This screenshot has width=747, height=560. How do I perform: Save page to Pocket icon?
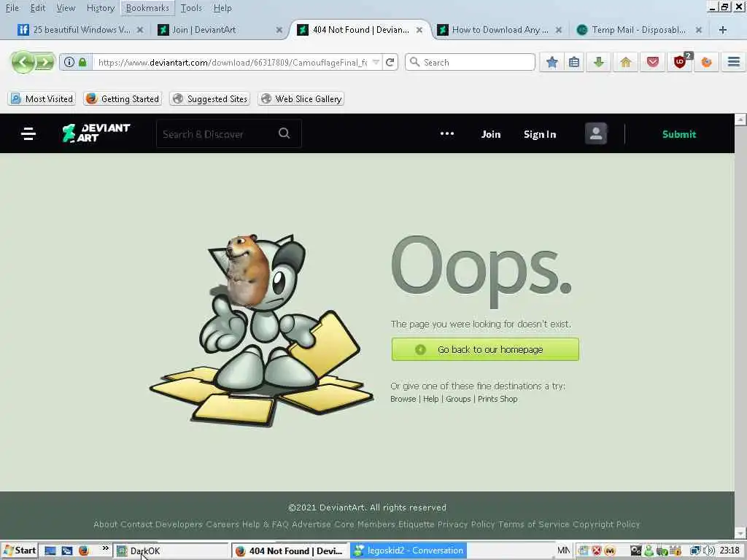pyautogui.click(x=653, y=62)
